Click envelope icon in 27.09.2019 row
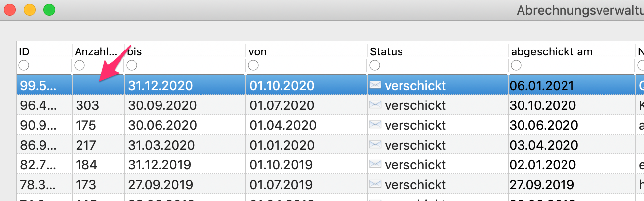 375,184
